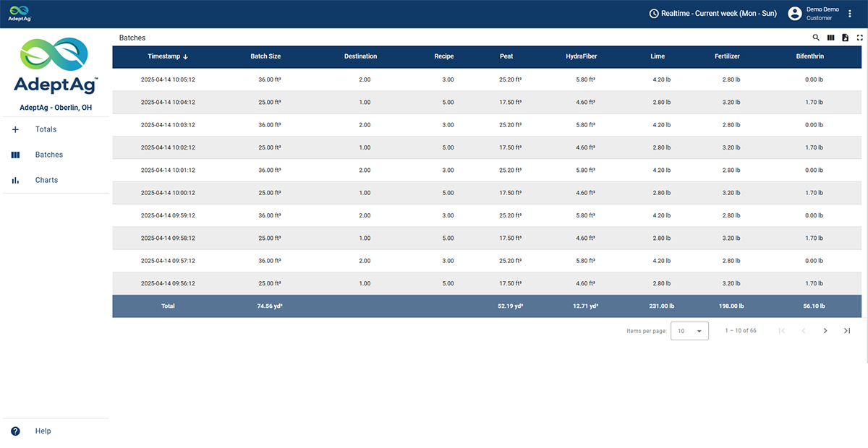Image resolution: width=868 pixels, height=448 pixels.
Task: Go to the next page of batches
Action: click(x=825, y=331)
